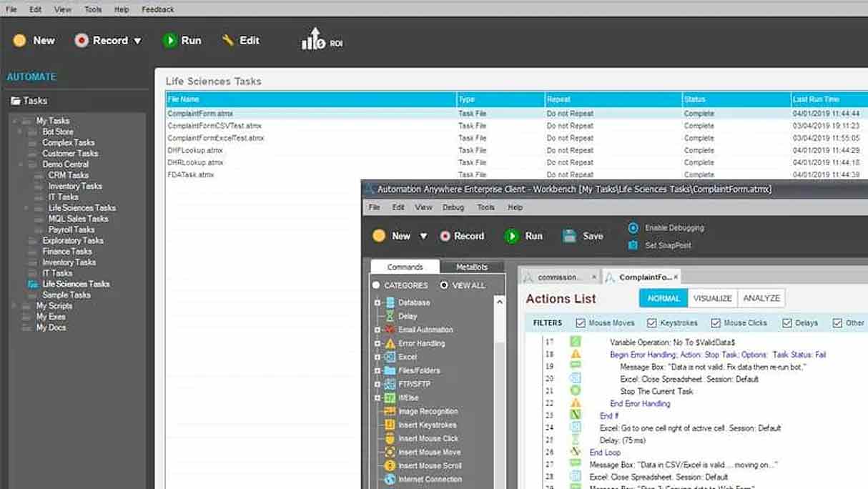Click the warning icon on action line 18
Viewport: 868px width, 489px height.
coord(576,355)
